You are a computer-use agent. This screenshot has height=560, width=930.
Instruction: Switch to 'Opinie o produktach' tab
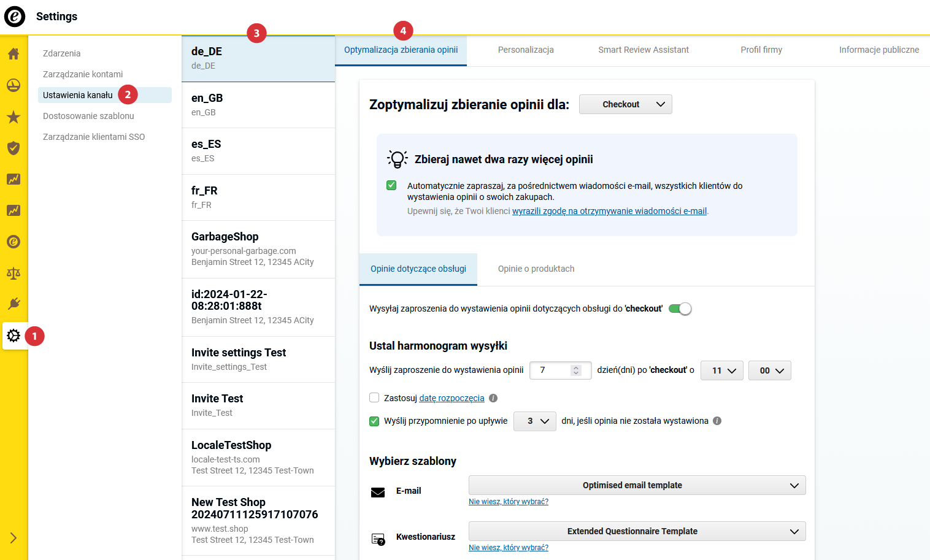pos(536,269)
